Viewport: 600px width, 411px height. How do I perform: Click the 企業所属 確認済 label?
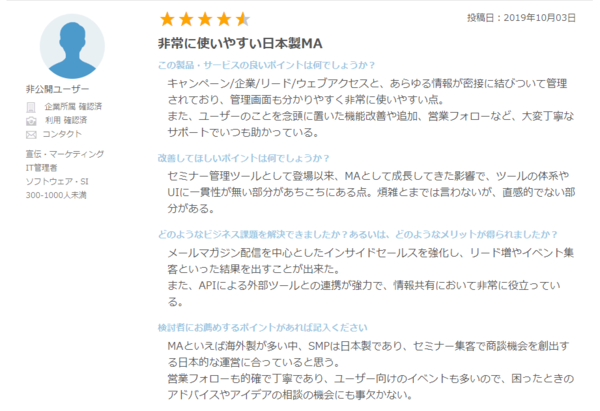[x=73, y=106]
